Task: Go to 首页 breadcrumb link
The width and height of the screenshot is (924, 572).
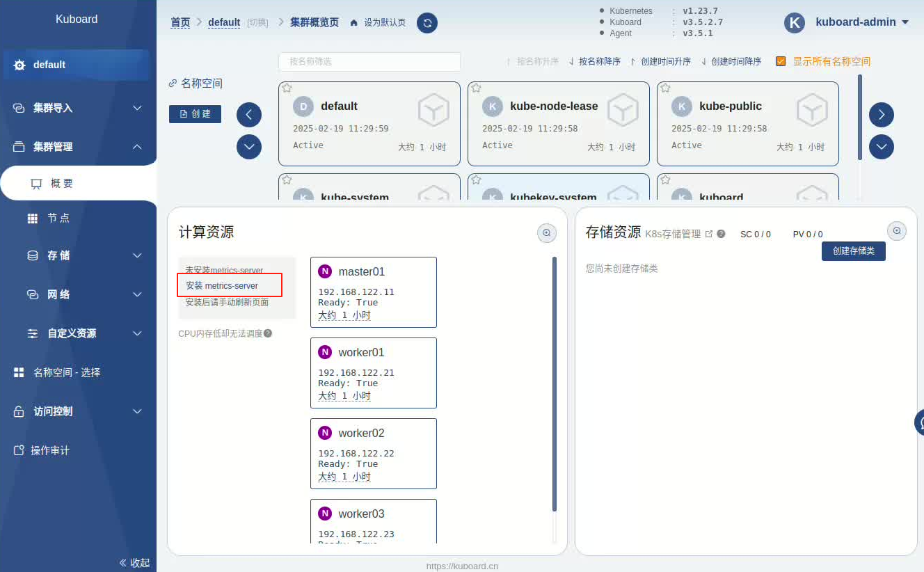Action: coord(180,23)
